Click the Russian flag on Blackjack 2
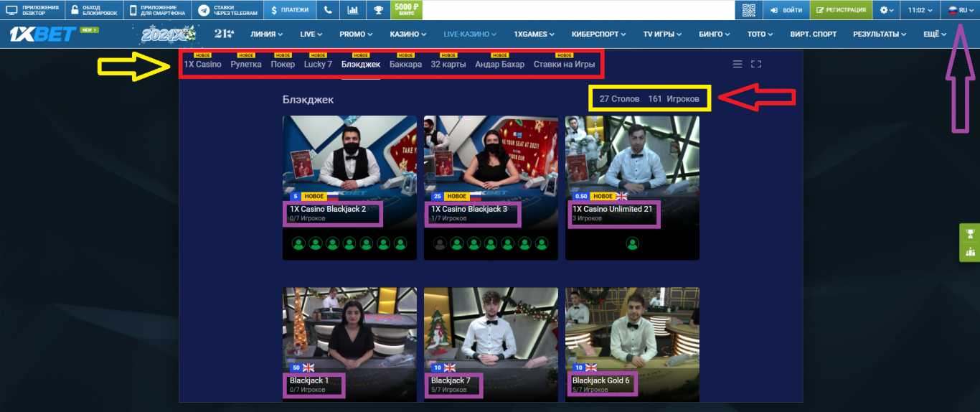The width and height of the screenshot is (980, 412). (333, 196)
